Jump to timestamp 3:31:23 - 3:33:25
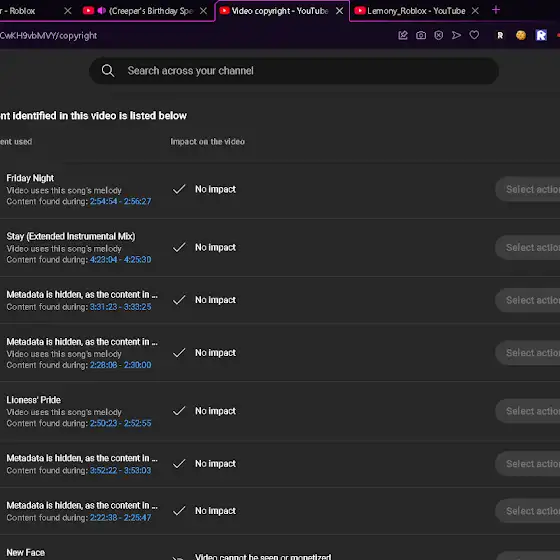The width and height of the screenshot is (560, 560). (x=120, y=307)
